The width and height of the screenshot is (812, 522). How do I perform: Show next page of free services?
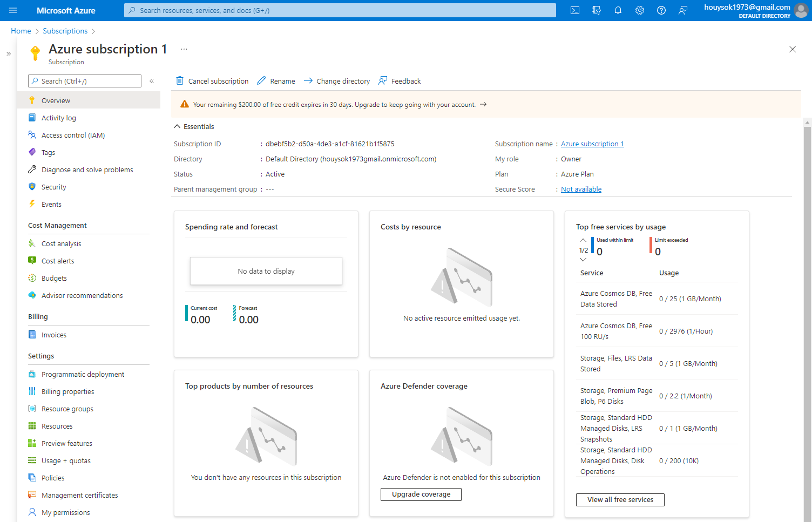click(x=583, y=260)
